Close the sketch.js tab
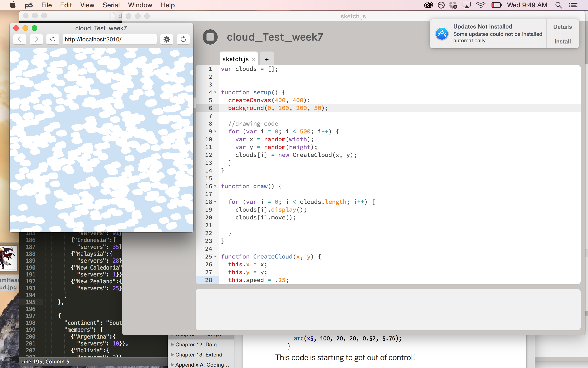This screenshot has height=368, width=588. click(x=253, y=59)
